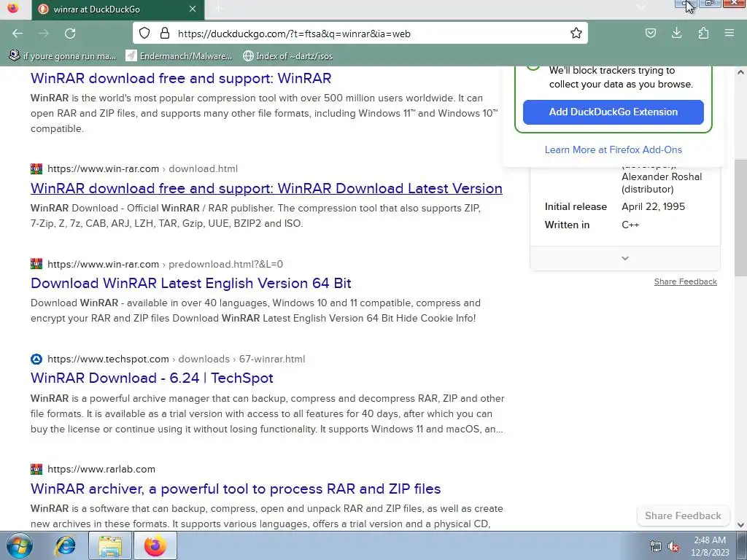This screenshot has height=560, width=747.
Task: Open the Firefox hamburger application menu
Action: pos(729,34)
